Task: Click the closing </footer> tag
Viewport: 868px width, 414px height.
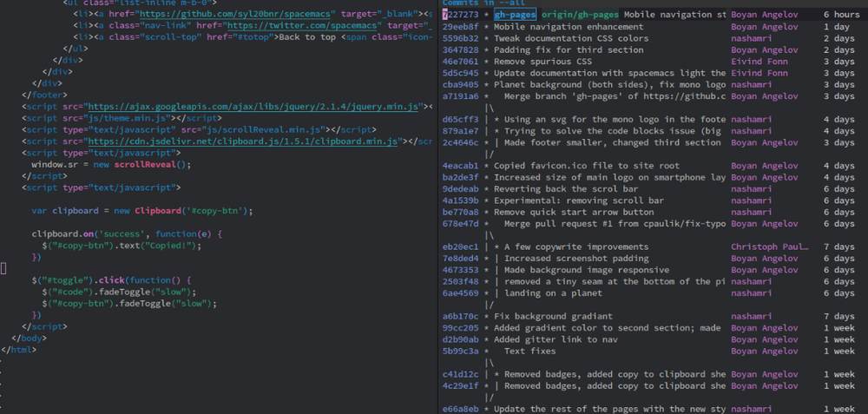Action: click(44, 95)
